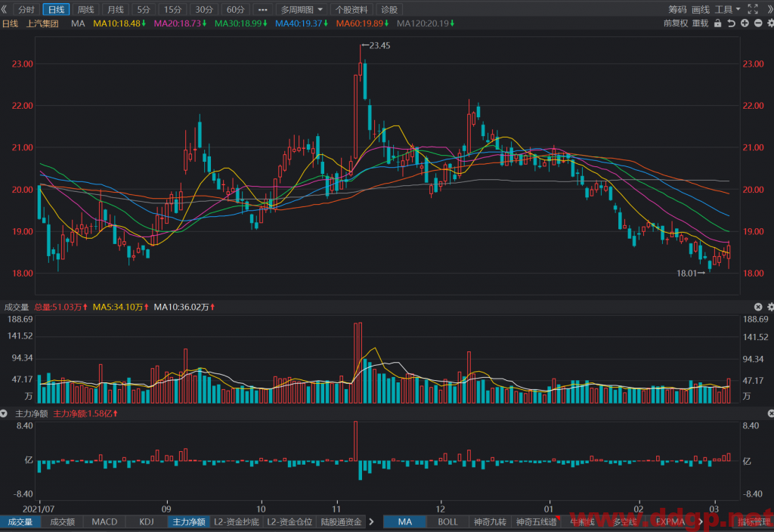The width and height of the screenshot is (774, 532).
Task: Switch to 分时 intraday view
Action: tap(26, 9)
